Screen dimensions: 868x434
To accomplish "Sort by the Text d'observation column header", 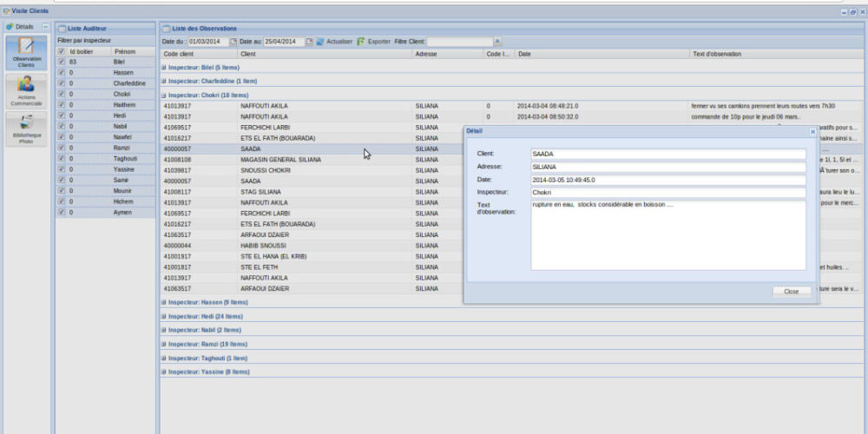I will (x=773, y=54).
